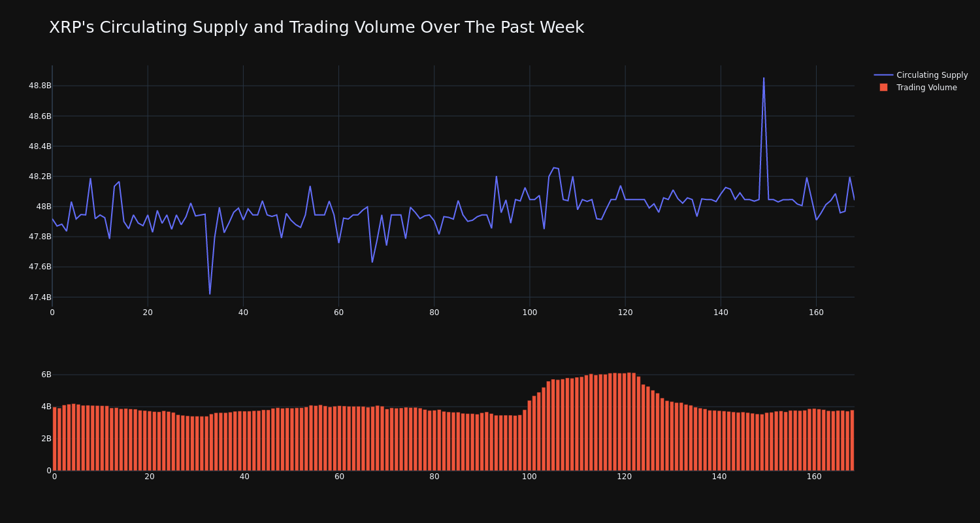Click the 60 x-axis tick of supply chart
Image resolution: width=980 pixels, height=523 pixels.
338,312
